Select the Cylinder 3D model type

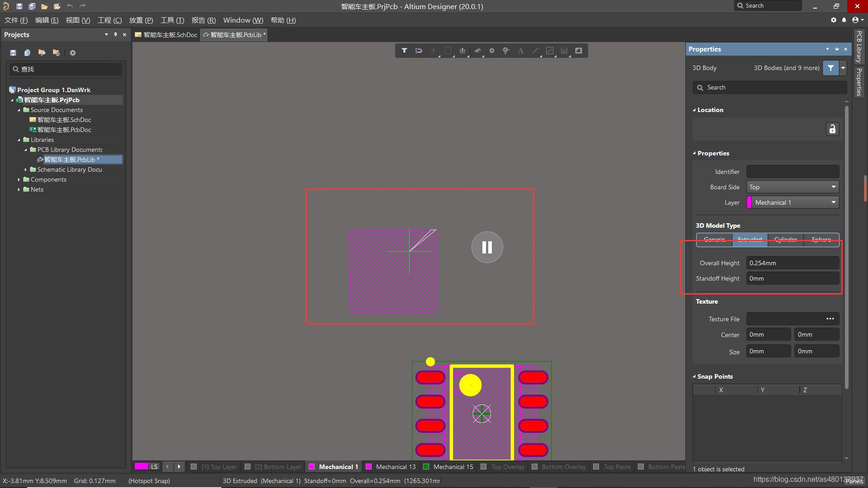point(785,239)
